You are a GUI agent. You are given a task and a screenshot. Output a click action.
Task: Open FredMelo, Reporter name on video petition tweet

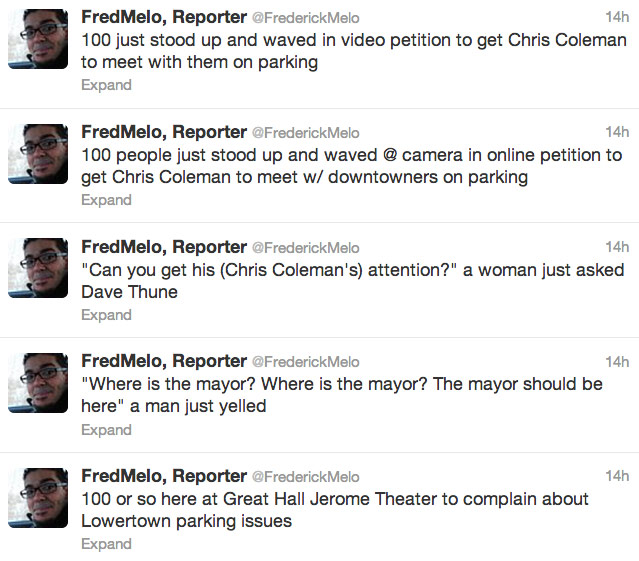pyautogui.click(x=163, y=17)
